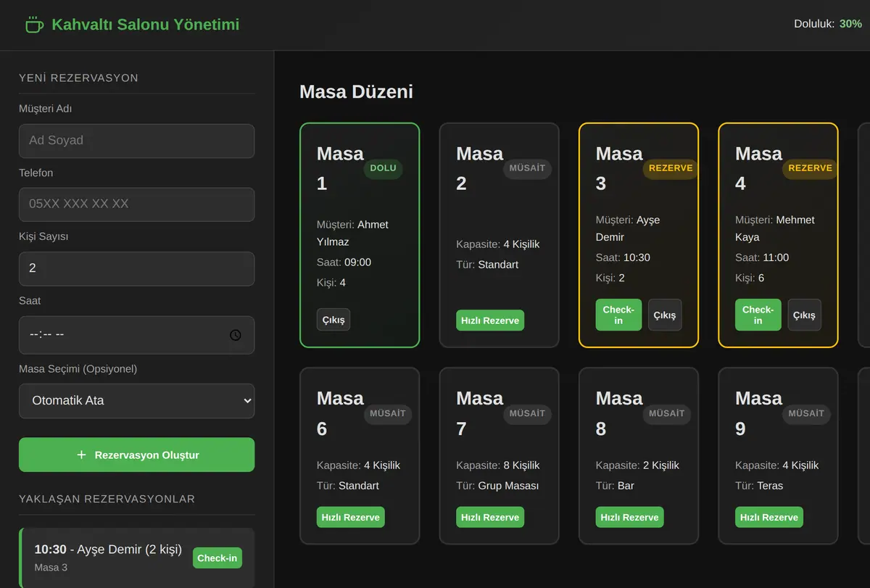
Task: Click the Doluluk 30% indicator
Action: pyautogui.click(x=828, y=24)
